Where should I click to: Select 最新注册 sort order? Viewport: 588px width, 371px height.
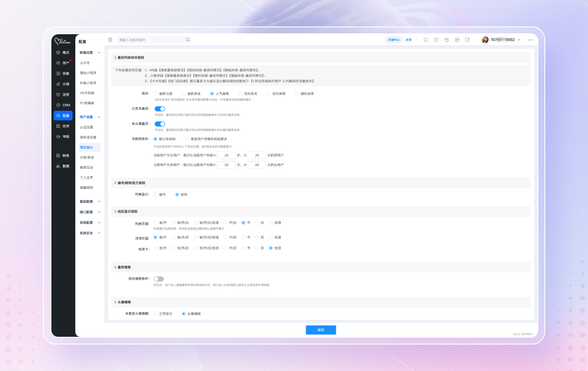click(x=163, y=94)
